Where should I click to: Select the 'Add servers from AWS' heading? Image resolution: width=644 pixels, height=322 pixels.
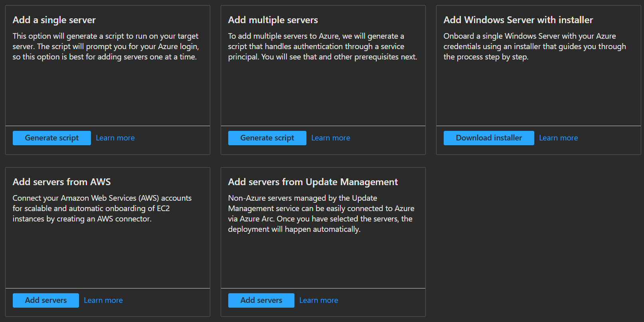click(62, 182)
